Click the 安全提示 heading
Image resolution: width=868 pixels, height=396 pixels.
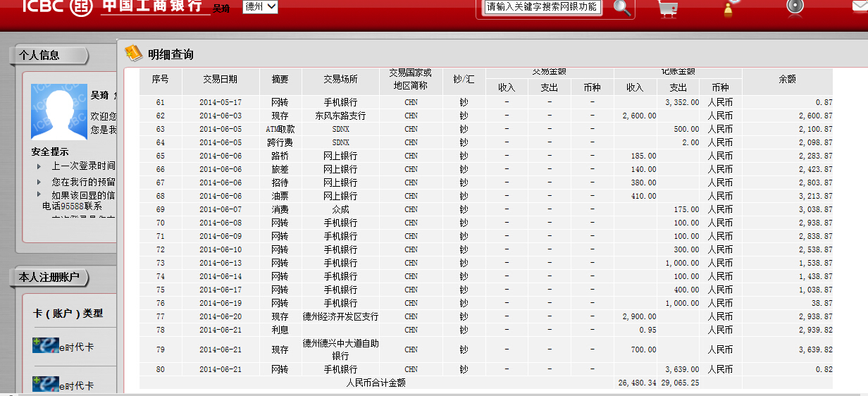(x=50, y=151)
